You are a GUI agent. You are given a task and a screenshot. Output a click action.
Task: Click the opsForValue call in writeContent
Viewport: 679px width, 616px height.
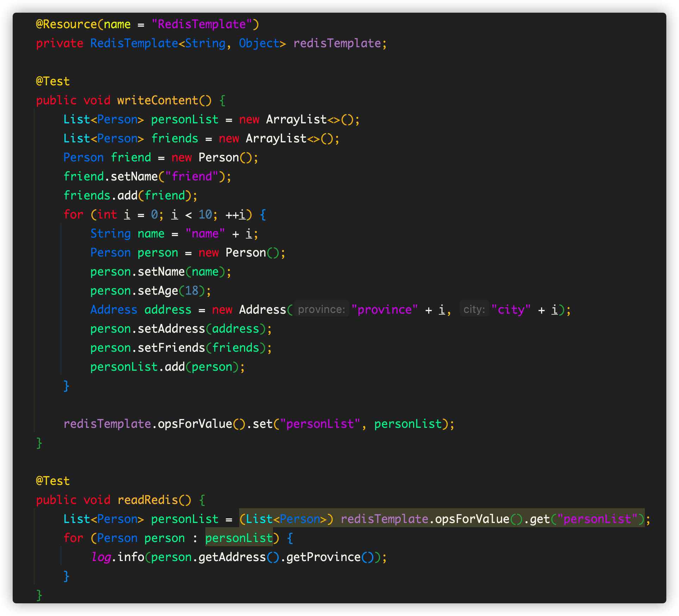(x=195, y=424)
